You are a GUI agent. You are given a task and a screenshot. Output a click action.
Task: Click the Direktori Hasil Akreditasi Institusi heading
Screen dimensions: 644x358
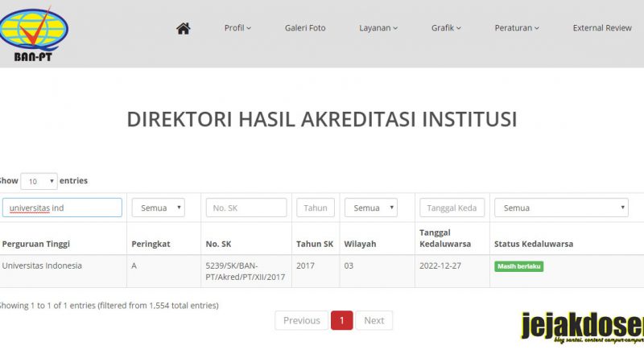321,120
